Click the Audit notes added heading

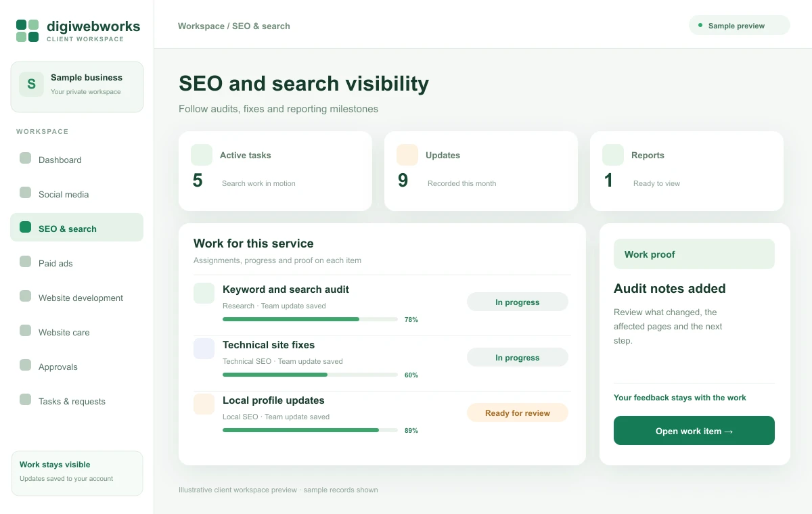pos(670,289)
